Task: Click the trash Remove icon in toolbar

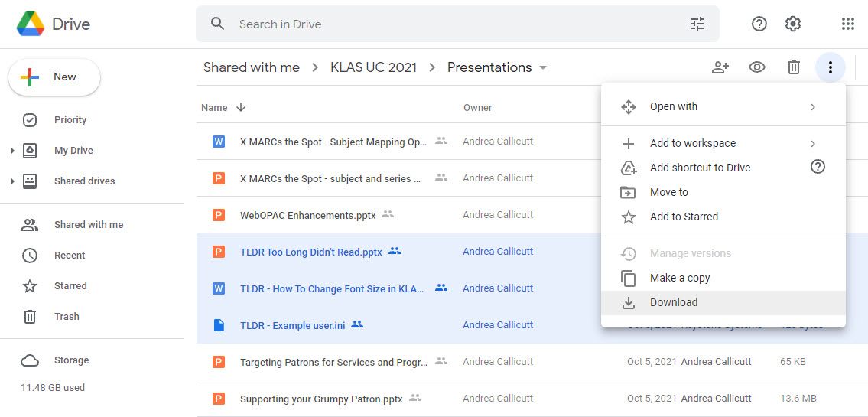Action: point(794,67)
